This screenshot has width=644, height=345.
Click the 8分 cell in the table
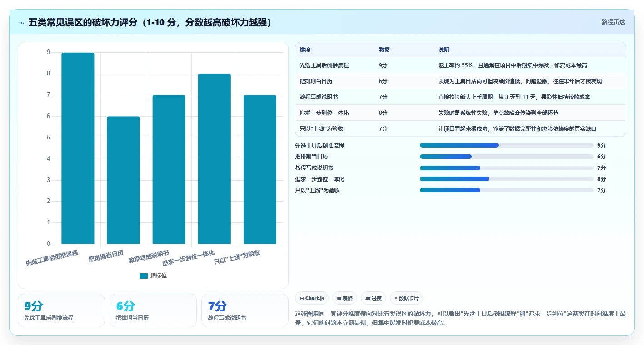383,113
